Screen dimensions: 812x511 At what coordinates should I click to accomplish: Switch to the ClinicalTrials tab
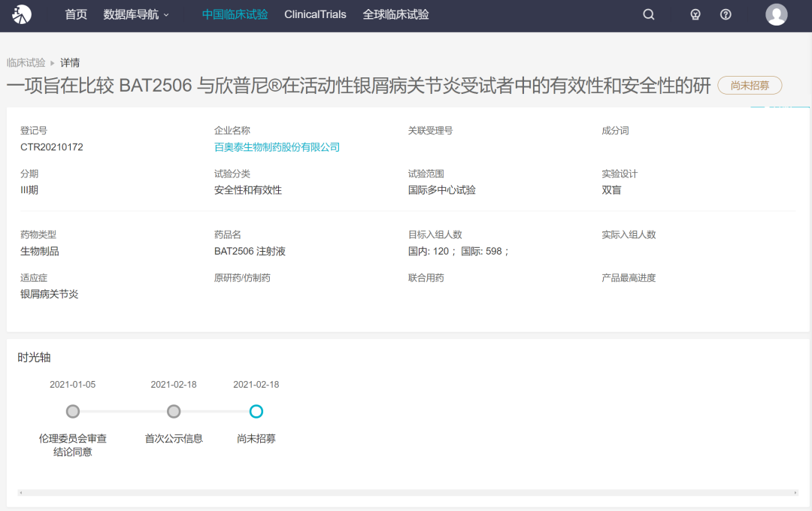point(315,14)
